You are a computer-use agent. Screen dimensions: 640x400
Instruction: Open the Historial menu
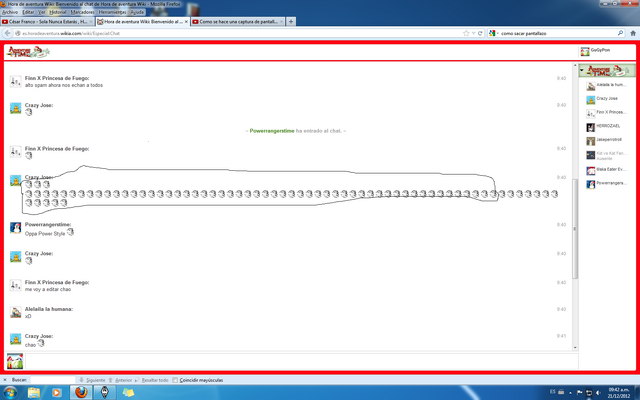tap(58, 12)
